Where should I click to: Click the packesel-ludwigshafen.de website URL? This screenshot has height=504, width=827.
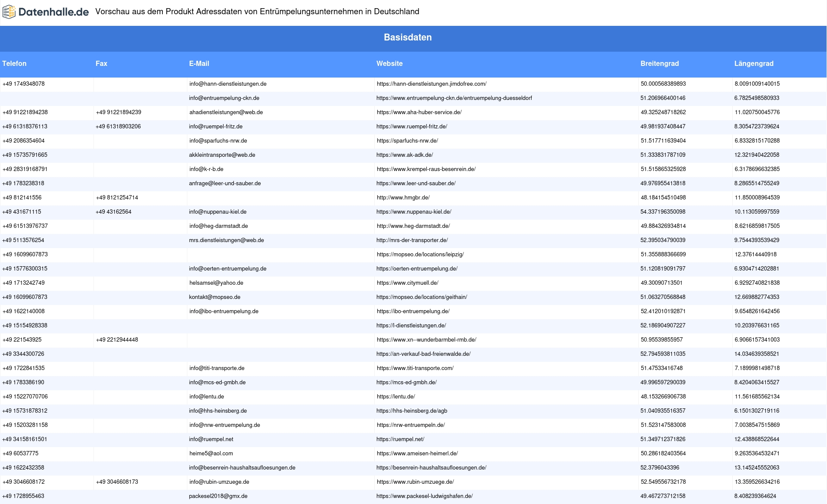[x=425, y=496]
